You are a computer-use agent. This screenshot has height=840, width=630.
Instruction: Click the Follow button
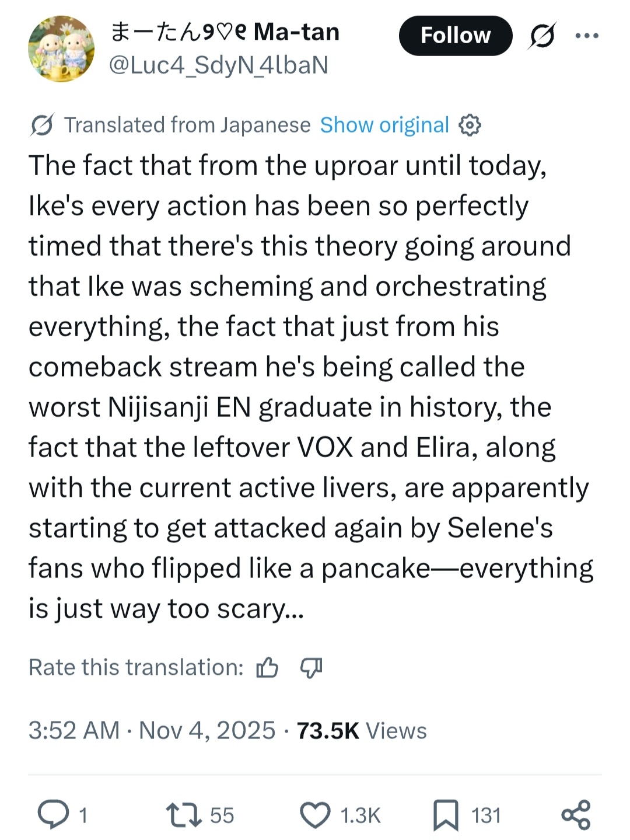(455, 36)
